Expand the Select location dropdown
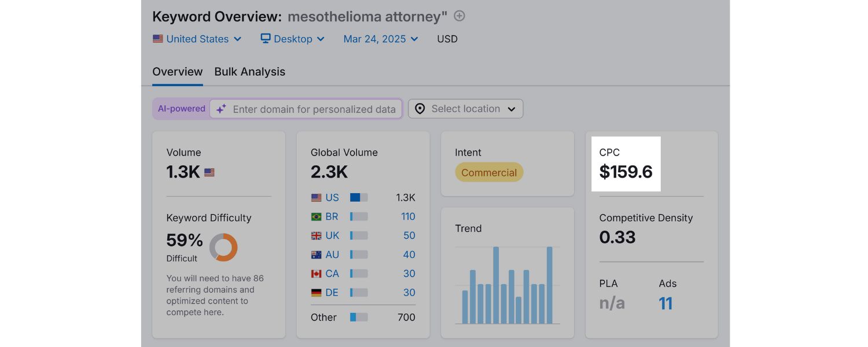Viewport: 868px width, 347px height. click(x=465, y=109)
